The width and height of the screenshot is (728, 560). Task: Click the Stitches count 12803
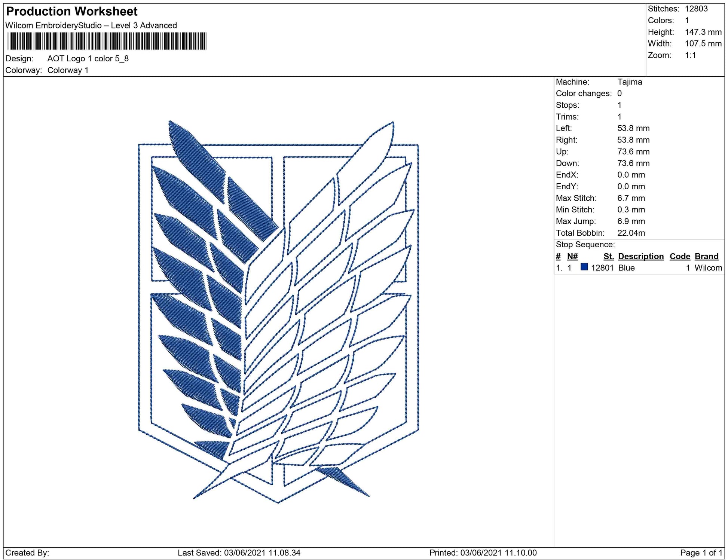click(696, 9)
